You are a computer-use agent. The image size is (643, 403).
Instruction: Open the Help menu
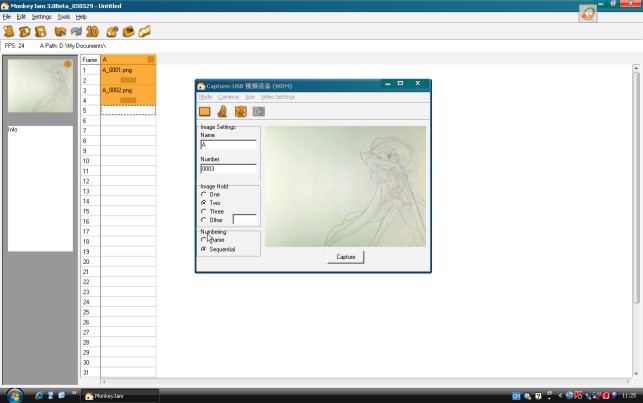[81, 17]
